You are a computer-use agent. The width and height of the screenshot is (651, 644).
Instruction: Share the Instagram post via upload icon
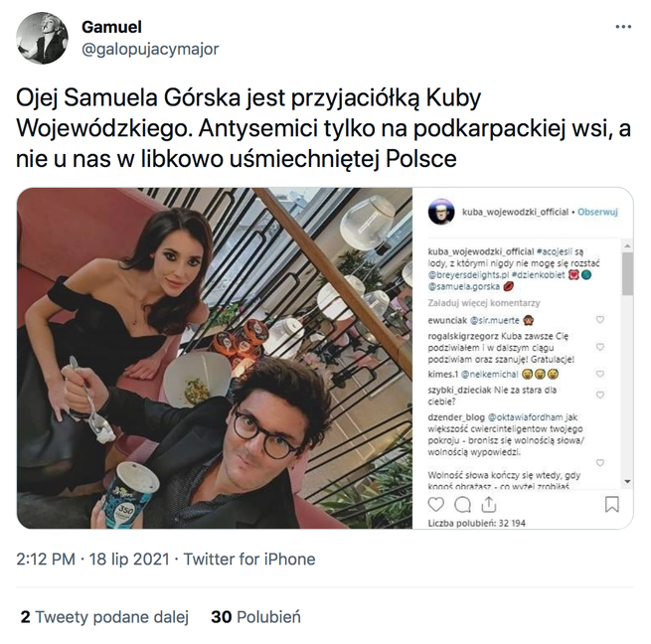(489, 505)
